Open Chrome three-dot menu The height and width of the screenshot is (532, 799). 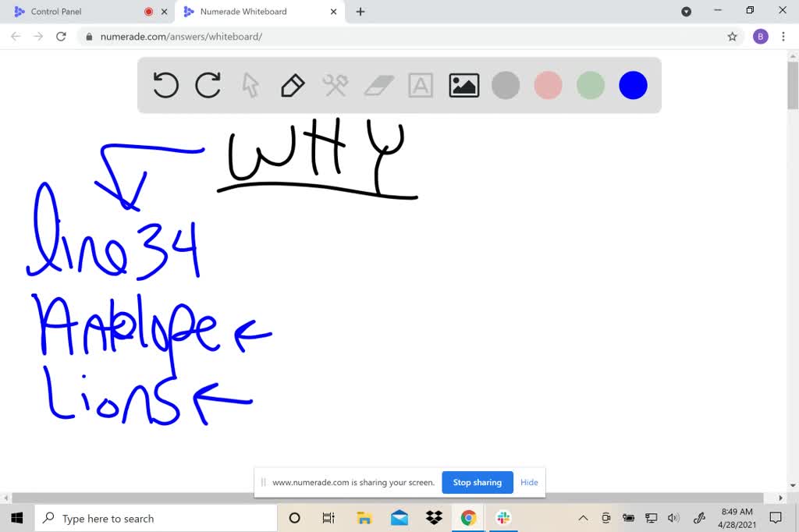[783, 36]
